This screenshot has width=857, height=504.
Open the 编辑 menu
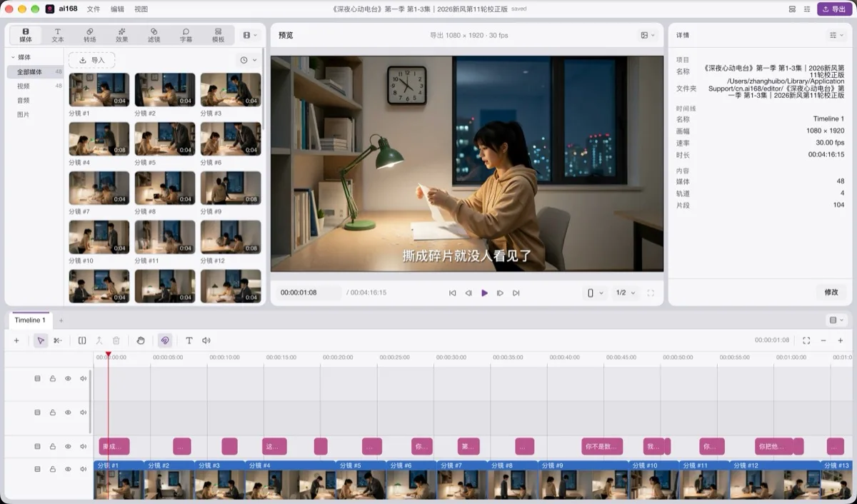(117, 9)
